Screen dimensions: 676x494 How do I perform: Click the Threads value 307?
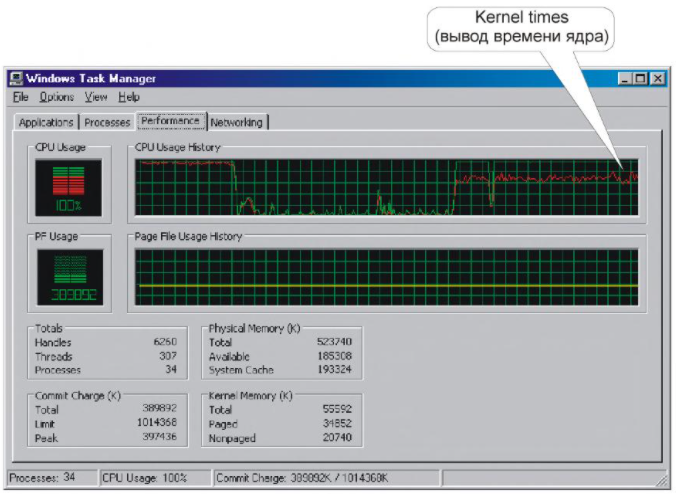(x=168, y=356)
